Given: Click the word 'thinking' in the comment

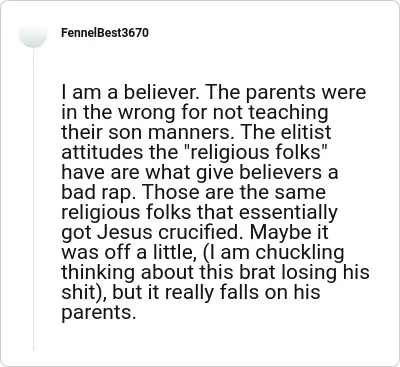Looking at the screenshot, I should (99, 273).
